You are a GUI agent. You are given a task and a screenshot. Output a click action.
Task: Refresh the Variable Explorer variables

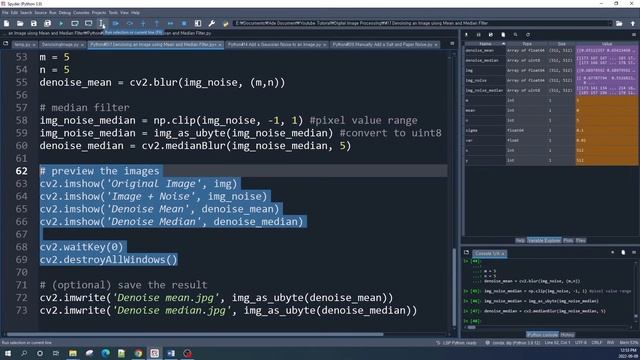[528, 35]
